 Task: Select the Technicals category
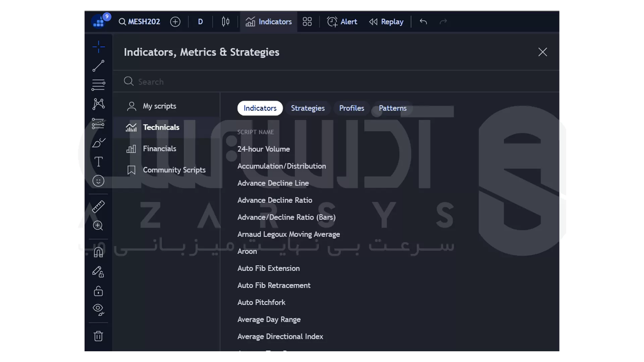[x=166, y=127]
